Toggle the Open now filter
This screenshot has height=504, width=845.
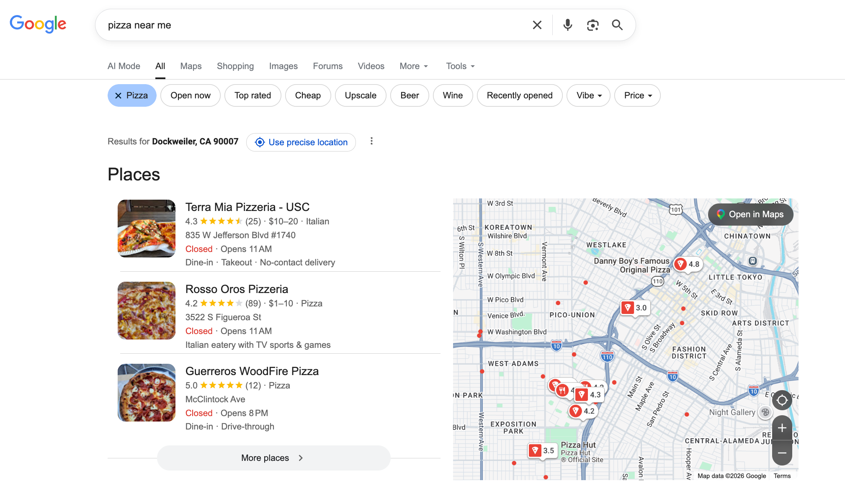pyautogui.click(x=191, y=95)
